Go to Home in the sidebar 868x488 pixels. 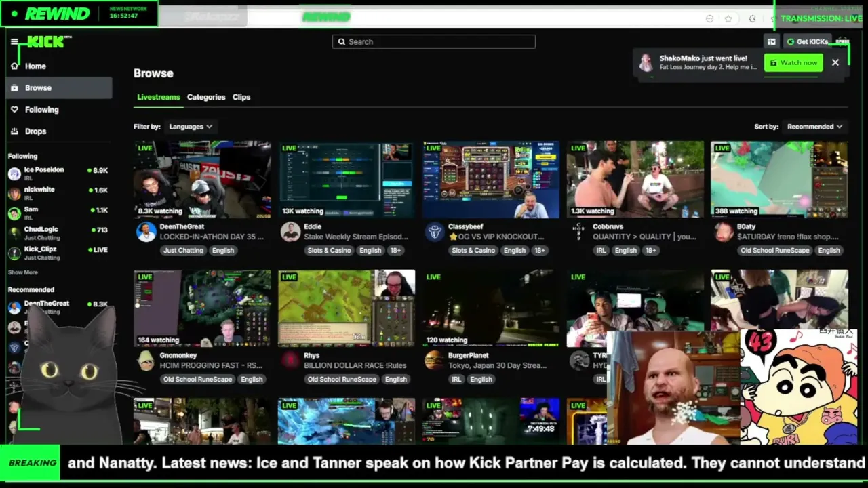pyautogui.click(x=59, y=66)
